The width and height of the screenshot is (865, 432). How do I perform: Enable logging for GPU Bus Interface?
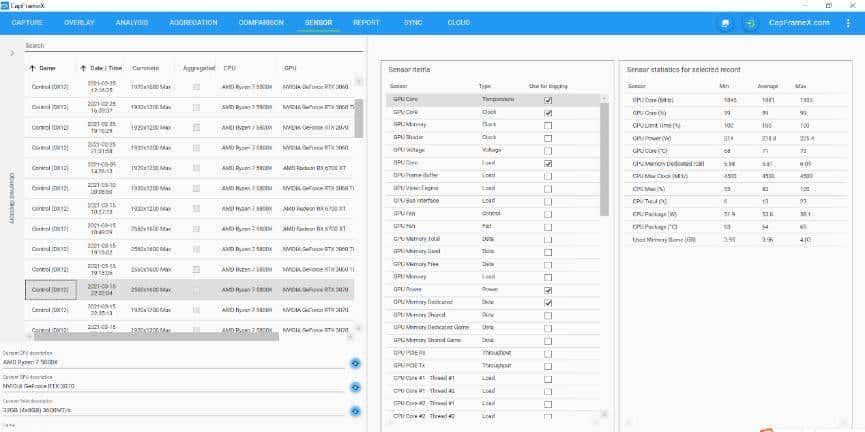[x=548, y=202]
